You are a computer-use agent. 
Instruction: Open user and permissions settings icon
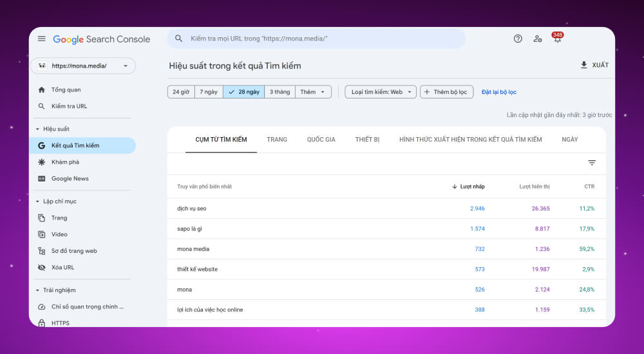[x=538, y=39]
